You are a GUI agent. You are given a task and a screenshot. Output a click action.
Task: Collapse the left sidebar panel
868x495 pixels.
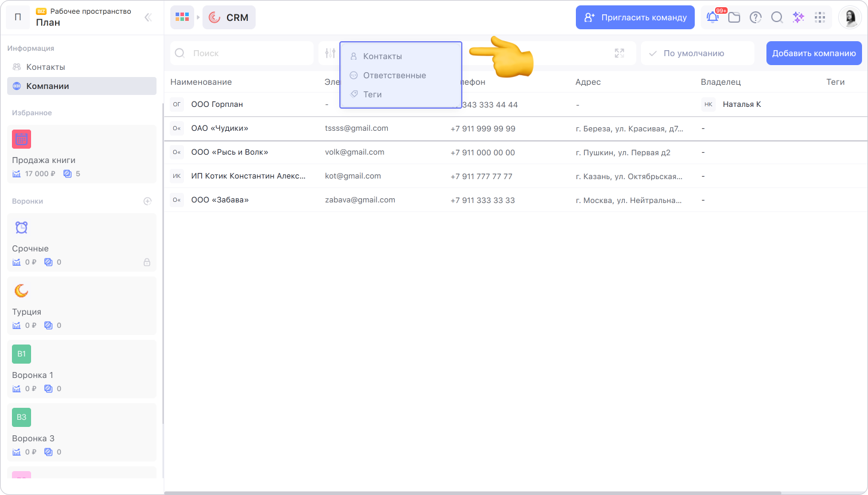pyautogui.click(x=148, y=17)
